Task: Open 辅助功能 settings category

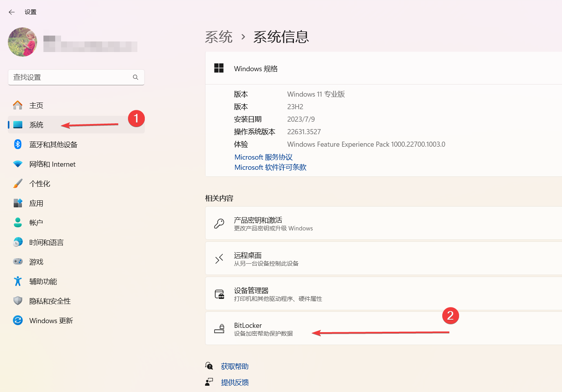Action: (x=76, y=281)
